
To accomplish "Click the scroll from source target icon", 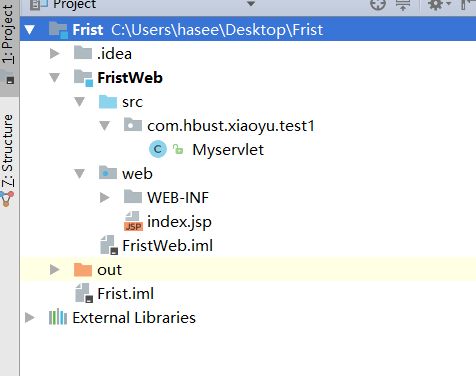I will pos(378,5).
